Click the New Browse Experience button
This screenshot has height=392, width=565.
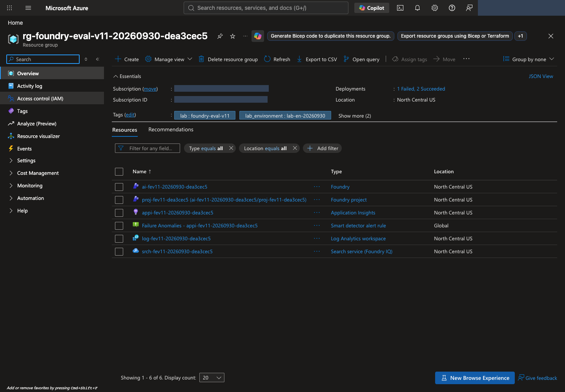pos(475,378)
